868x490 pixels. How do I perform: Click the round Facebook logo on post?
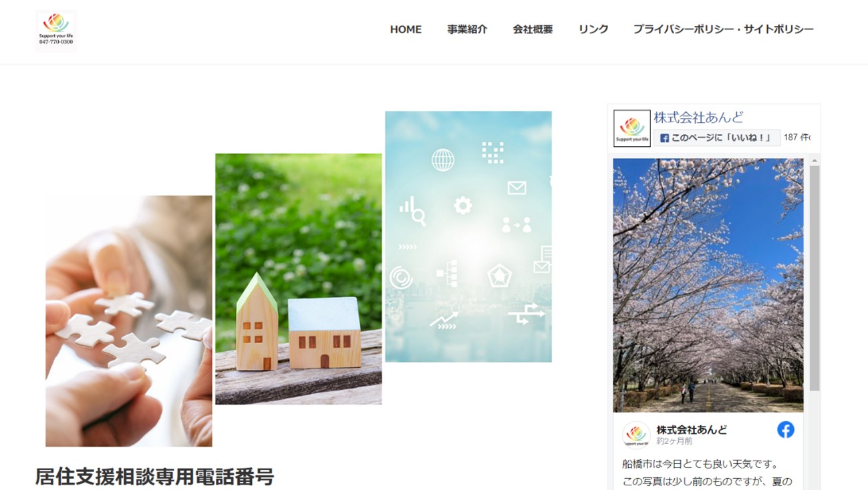tap(786, 430)
